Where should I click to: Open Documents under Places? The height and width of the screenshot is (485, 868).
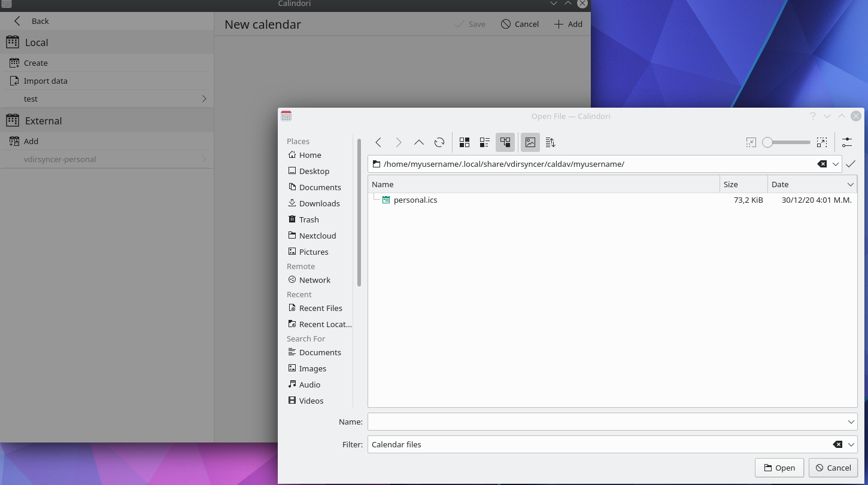[314, 187]
